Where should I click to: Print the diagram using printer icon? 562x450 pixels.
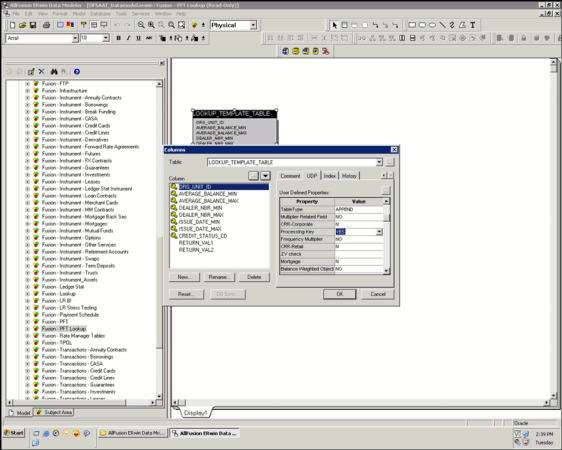point(46,25)
